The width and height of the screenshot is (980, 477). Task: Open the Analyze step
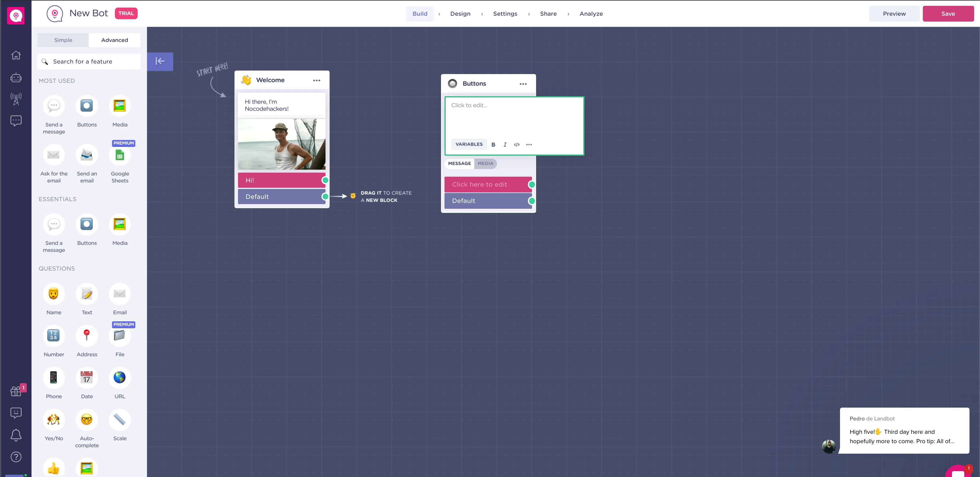point(591,14)
